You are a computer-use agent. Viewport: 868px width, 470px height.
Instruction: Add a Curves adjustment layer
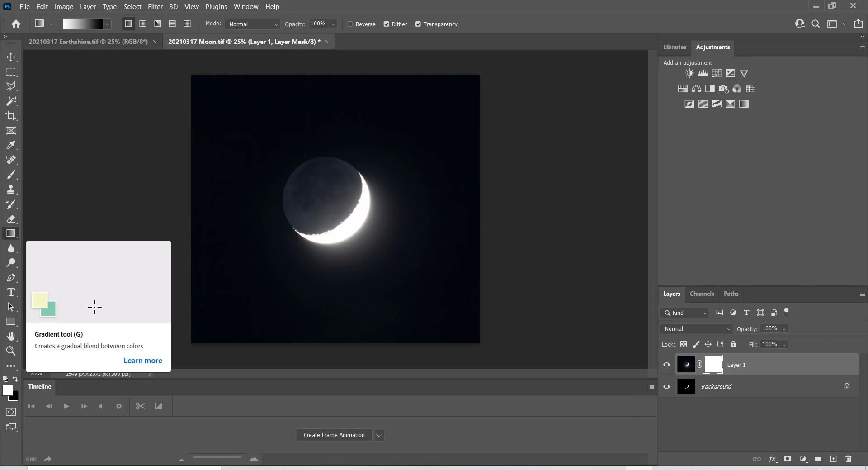point(717,73)
